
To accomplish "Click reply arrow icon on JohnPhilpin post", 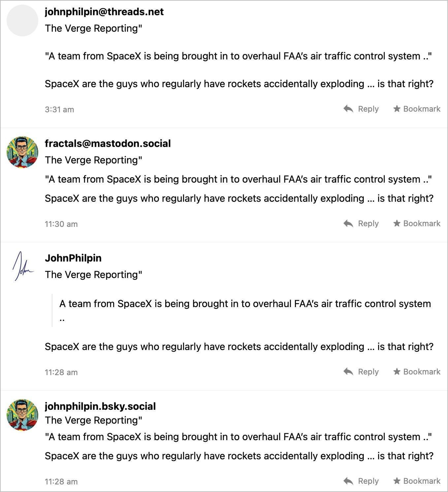I will [348, 371].
